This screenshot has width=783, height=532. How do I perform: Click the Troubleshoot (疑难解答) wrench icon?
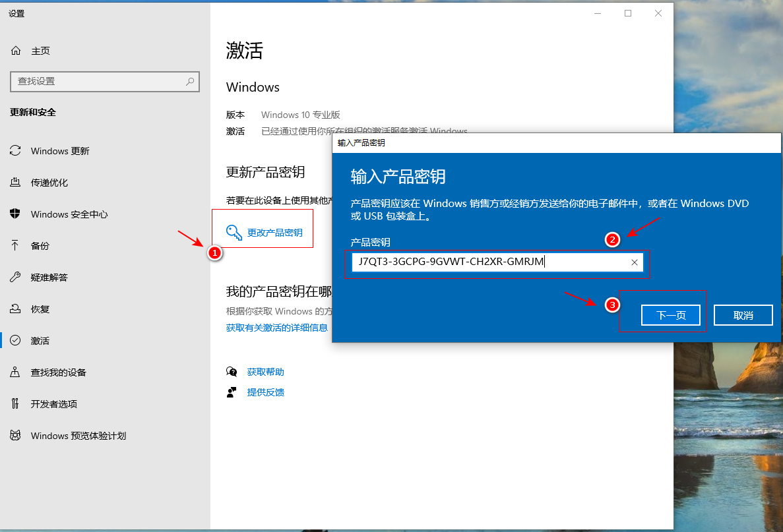coord(15,277)
